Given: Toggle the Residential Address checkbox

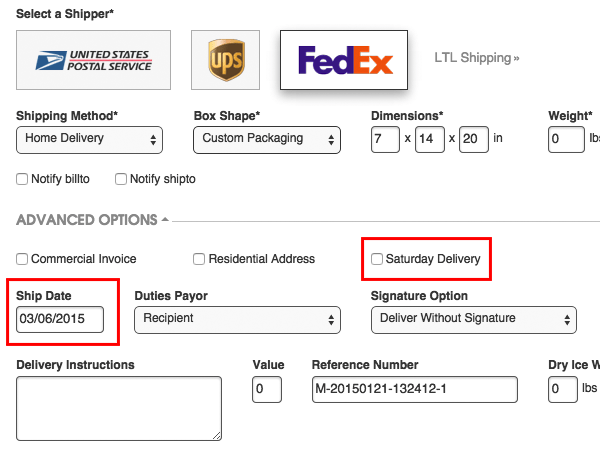Looking at the screenshot, I should click(x=199, y=259).
